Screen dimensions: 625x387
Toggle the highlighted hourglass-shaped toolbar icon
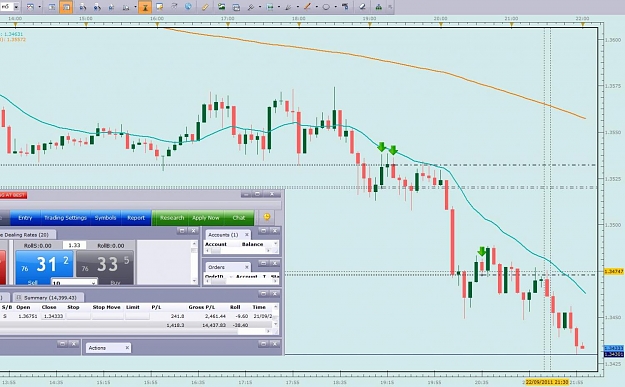[145, 7]
